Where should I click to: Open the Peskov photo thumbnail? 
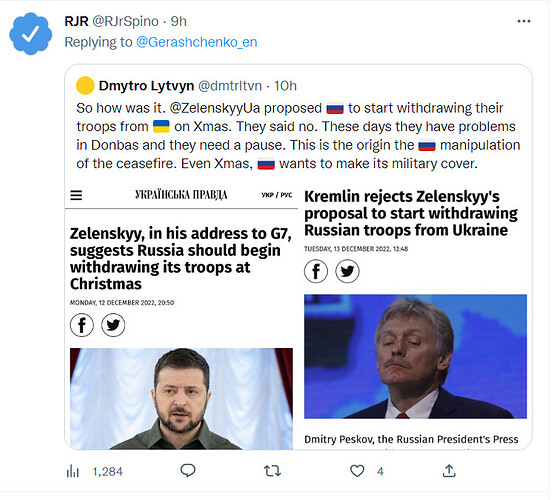tap(415, 356)
